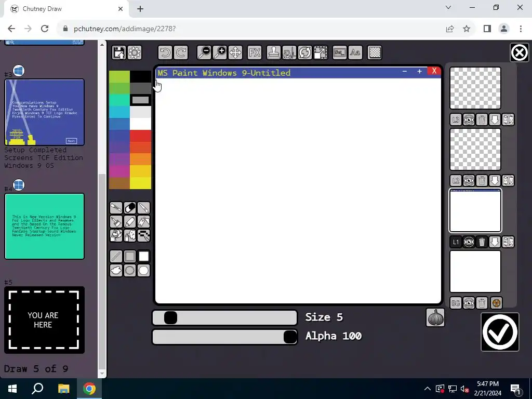Swap layers L1 and L2
The image size is (532, 399).
pos(508,180)
